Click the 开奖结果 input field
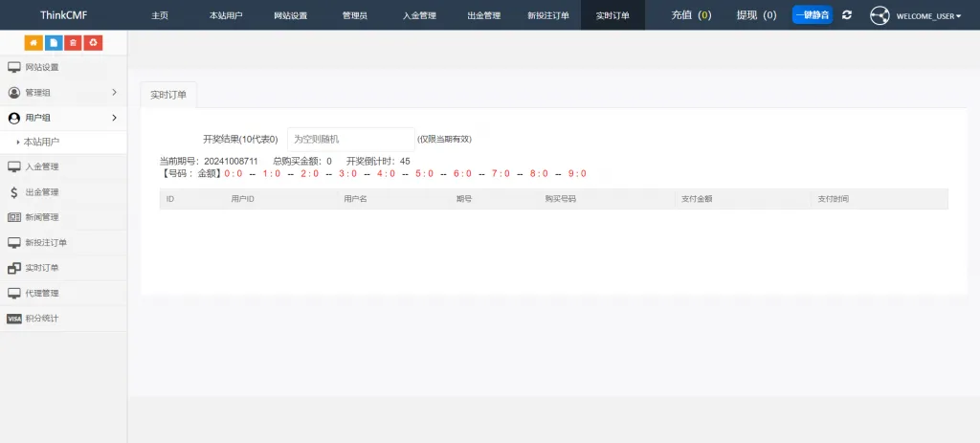 point(350,139)
